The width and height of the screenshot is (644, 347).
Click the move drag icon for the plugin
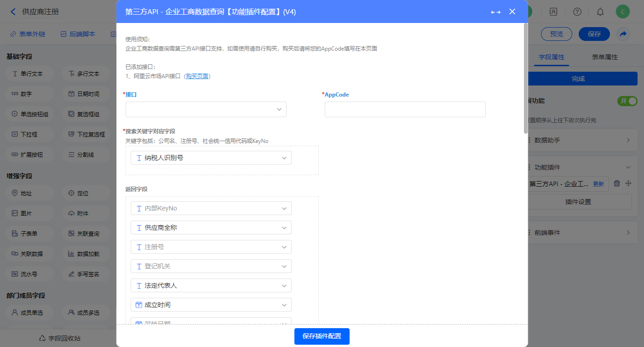click(628, 183)
